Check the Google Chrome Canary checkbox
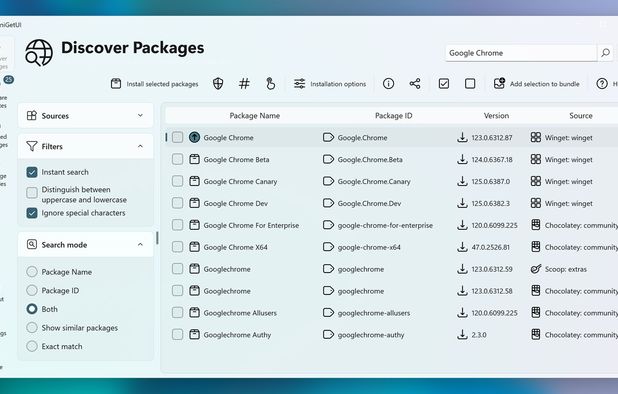The height and width of the screenshot is (394, 618). click(177, 181)
